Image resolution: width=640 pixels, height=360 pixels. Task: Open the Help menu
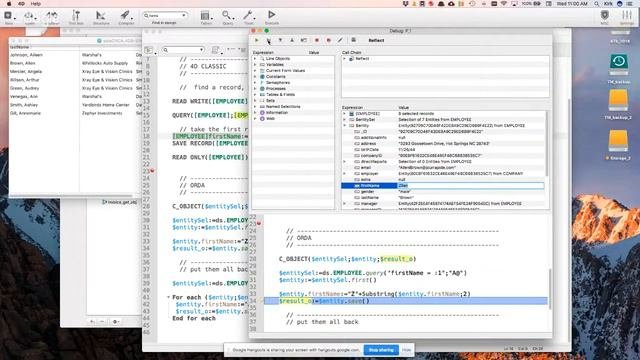pos(36,4)
